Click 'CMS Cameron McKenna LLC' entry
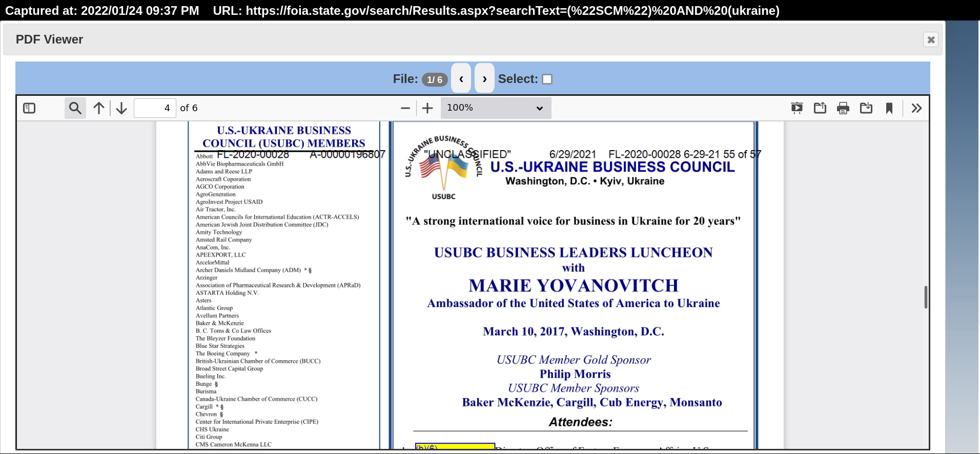 [x=234, y=445]
